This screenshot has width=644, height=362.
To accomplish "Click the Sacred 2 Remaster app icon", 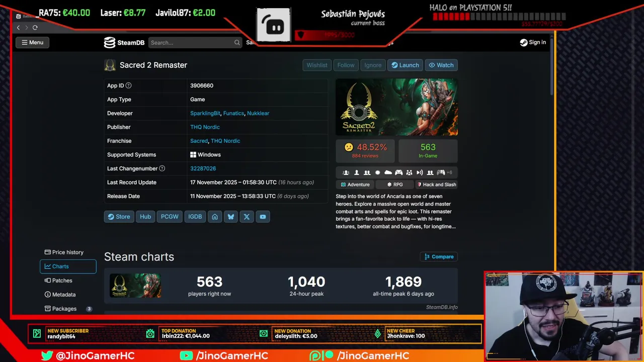I will [x=110, y=65].
